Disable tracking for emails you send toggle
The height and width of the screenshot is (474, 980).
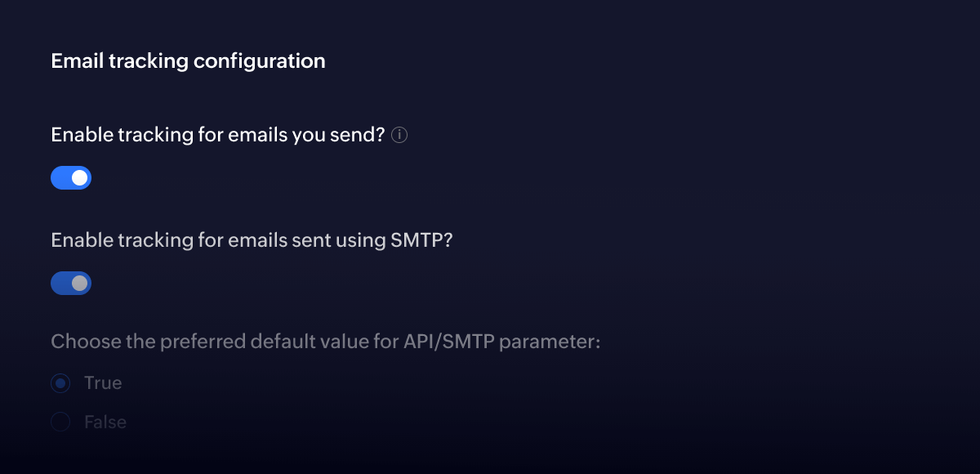[71, 178]
